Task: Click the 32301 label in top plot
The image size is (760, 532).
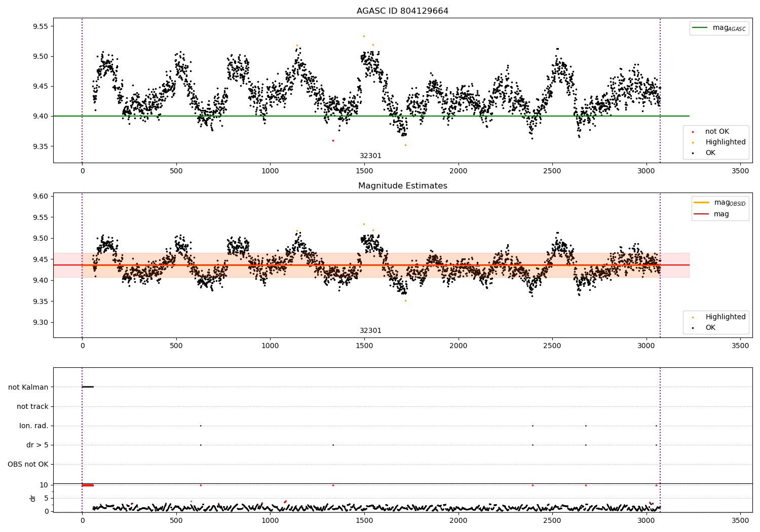Action: [370, 156]
